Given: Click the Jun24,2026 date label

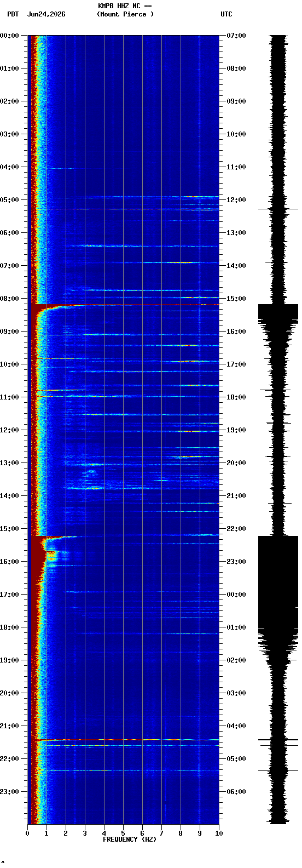Looking at the screenshot, I should [46, 14].
